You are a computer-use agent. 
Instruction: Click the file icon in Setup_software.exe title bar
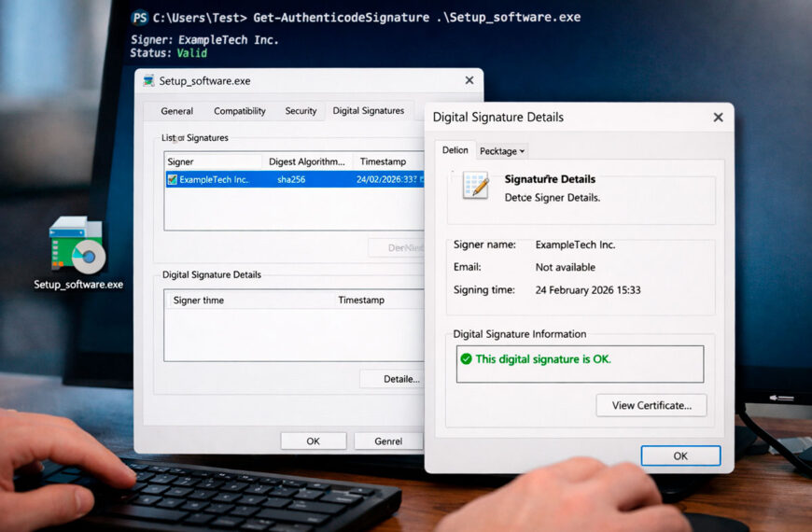pyautogui.click(x=149, y=81)
